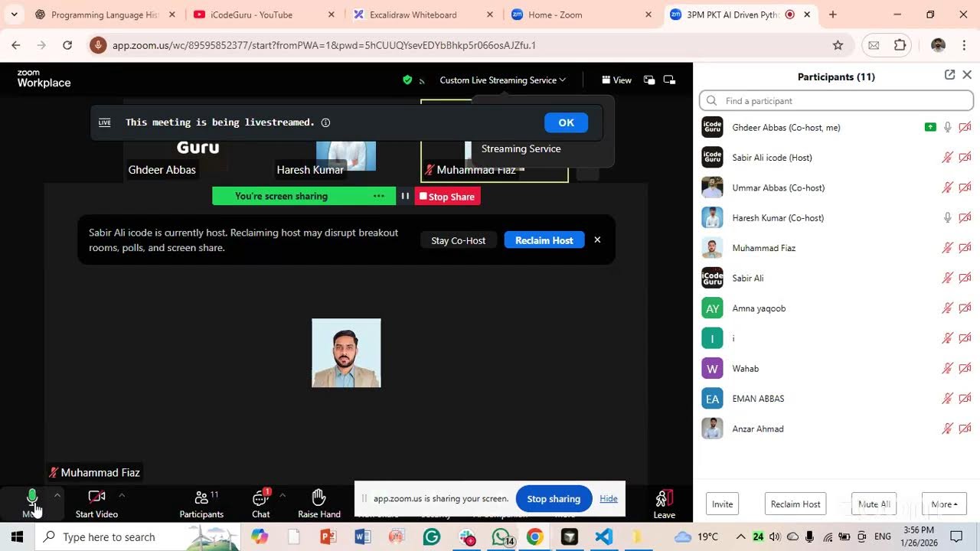This screenshot has height=551, width=980.
Task: Click Stay Co-Host button
Action: click(x=458, y=240)
